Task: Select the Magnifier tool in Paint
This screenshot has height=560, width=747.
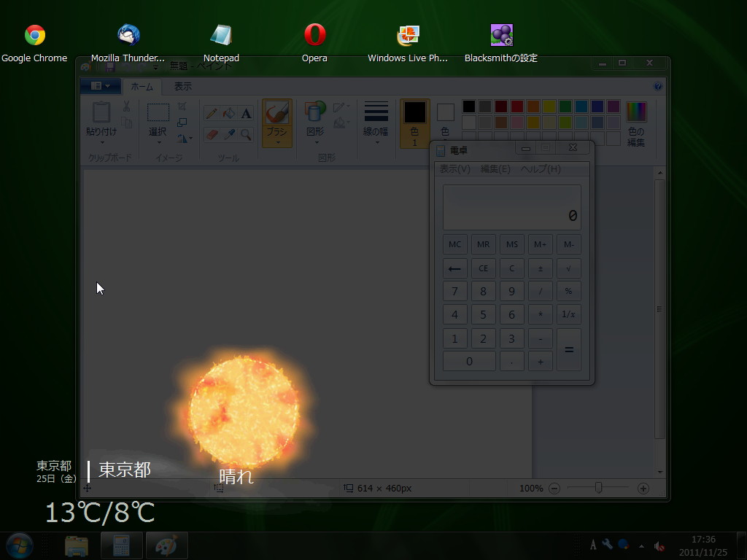Action: tap(246, 135)
